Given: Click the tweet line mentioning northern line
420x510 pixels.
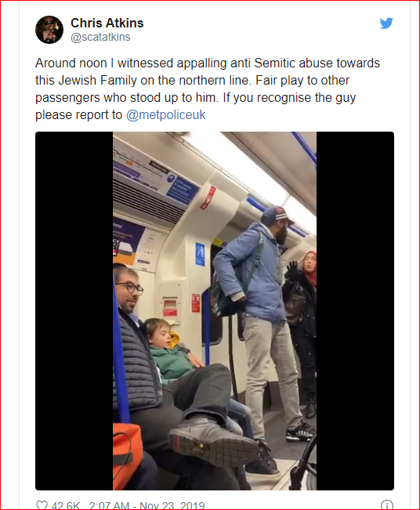Looking at the screenshot, I should pos(192,81).
